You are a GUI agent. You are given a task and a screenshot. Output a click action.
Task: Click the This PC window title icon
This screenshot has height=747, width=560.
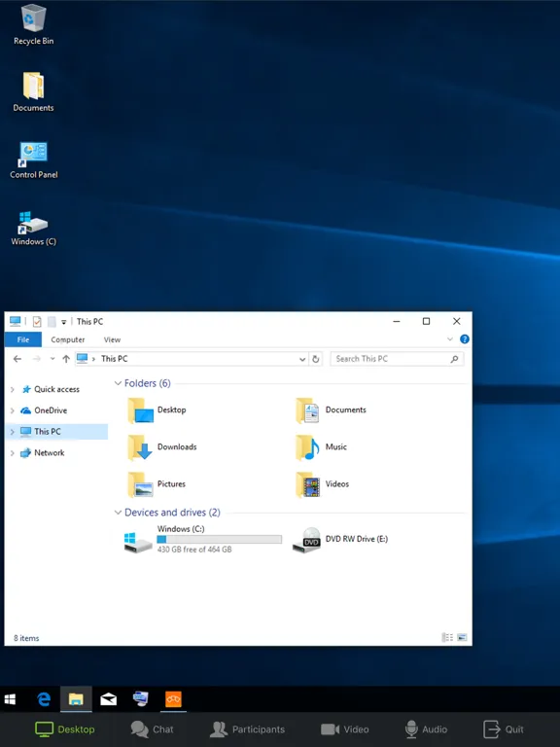(16, 322)
